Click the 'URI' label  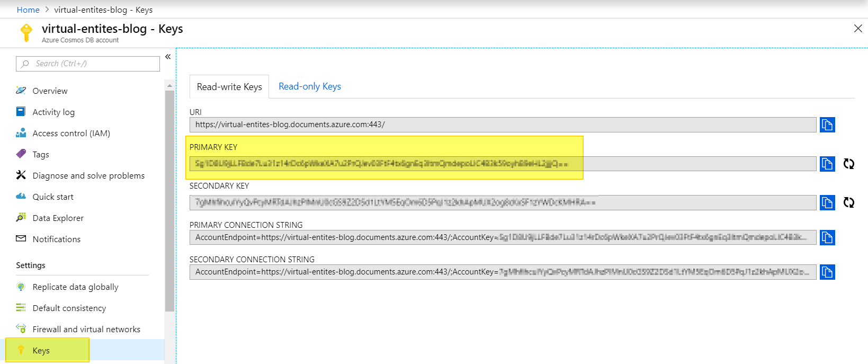tap(195, 112)
